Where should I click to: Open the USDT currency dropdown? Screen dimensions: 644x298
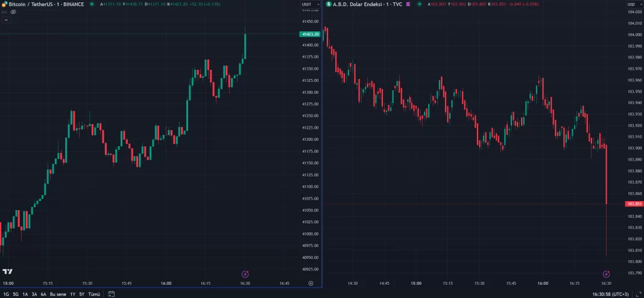(x=308, y=4)
